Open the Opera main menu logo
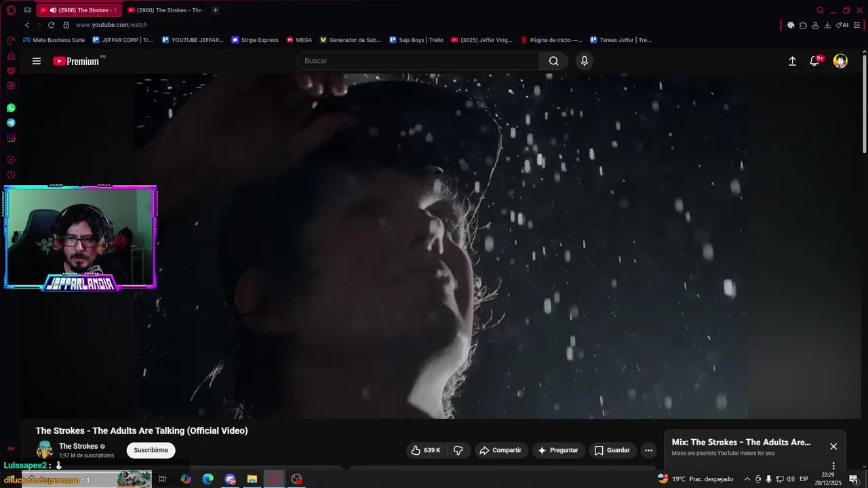This screenshot has width=868, height=488. [x=11, y=10]
